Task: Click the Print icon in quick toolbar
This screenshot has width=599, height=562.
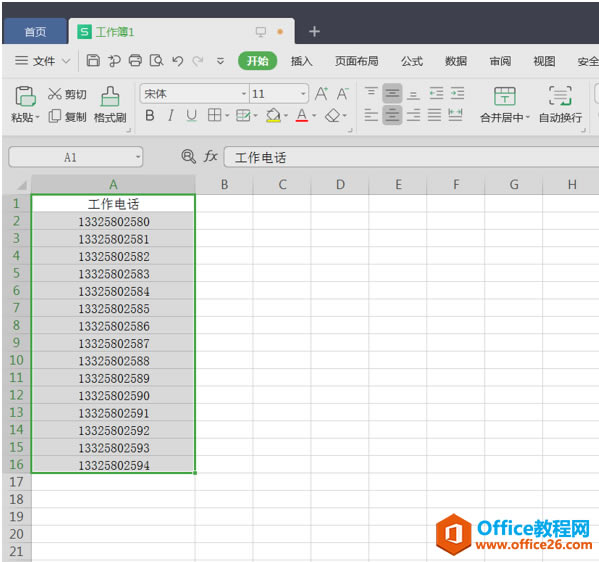Action: click(x=135, y=60)
